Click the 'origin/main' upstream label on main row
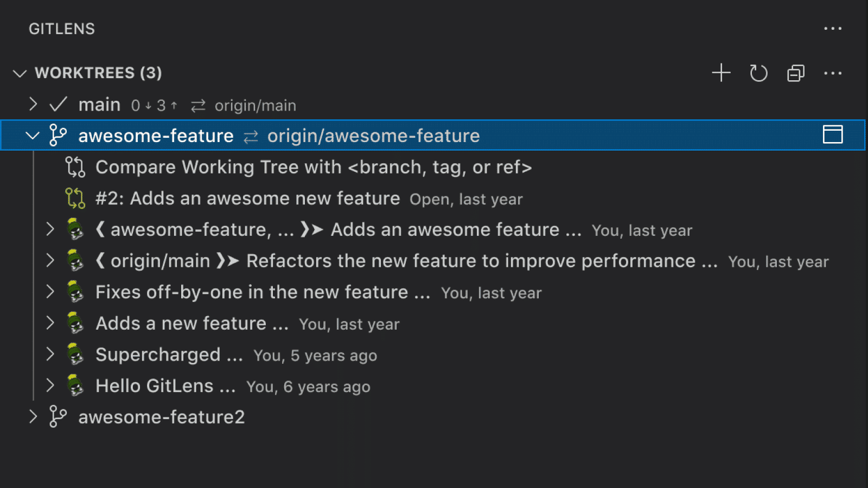 point(256,106)
